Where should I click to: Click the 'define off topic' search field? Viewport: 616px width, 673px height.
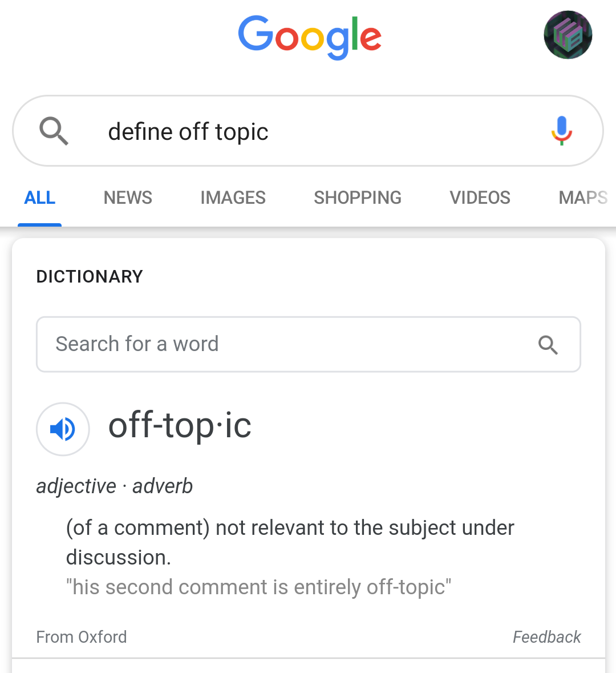[307, 131]
